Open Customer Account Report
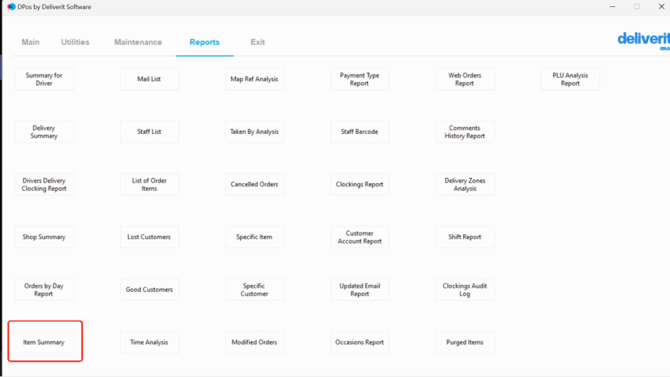 359,237
